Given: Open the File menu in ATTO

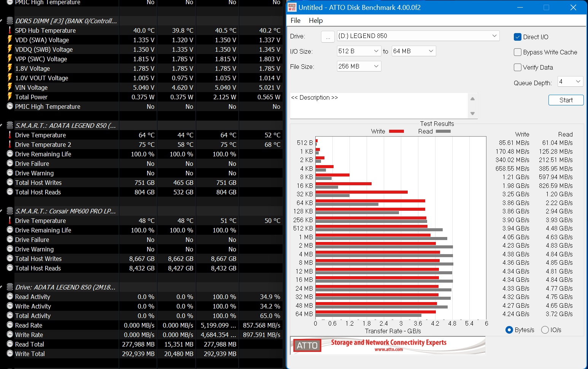Looking at the screenshot, I should 296,21.
